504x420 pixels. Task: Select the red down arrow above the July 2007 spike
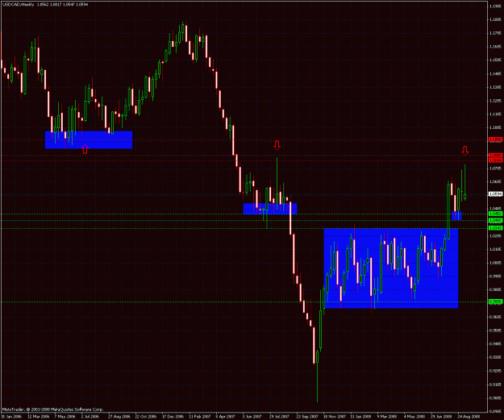[x=277, y=145]
